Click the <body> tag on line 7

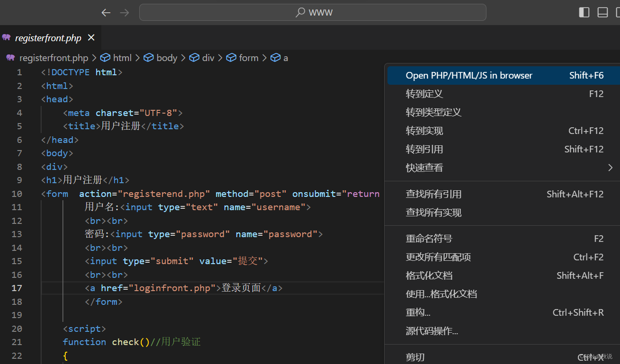57,153
